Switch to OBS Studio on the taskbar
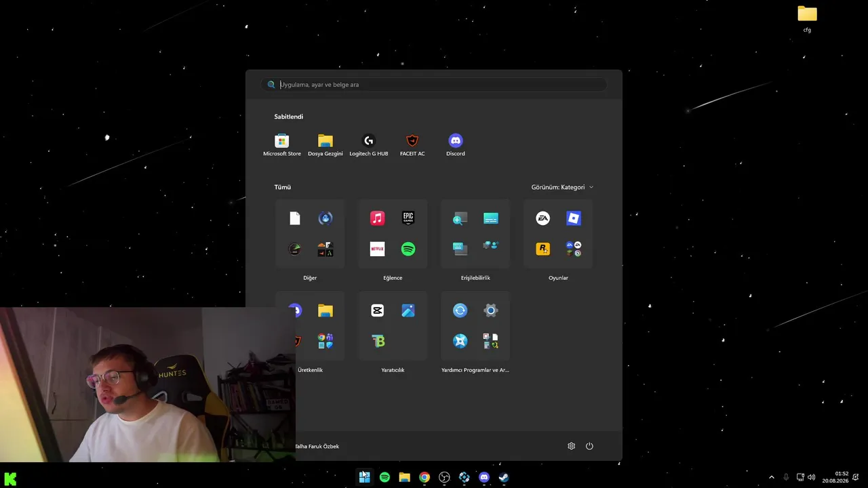The width and height of the screenshot is (868, 488). [x=444, y=477]
